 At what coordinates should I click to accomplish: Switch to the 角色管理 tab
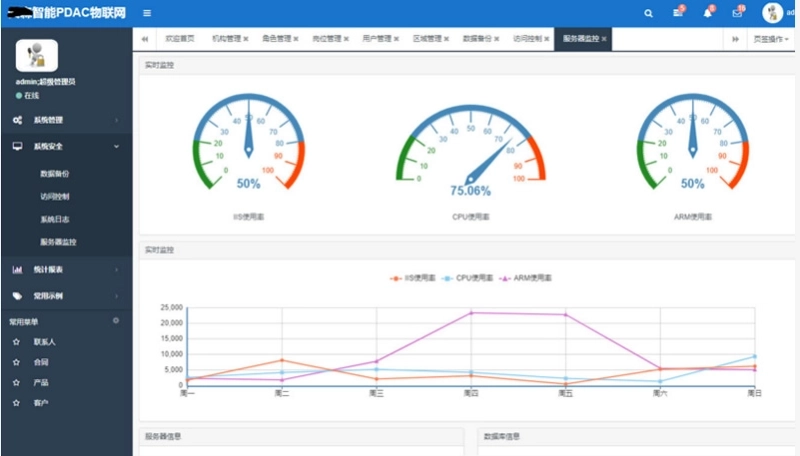coord(277,39)
